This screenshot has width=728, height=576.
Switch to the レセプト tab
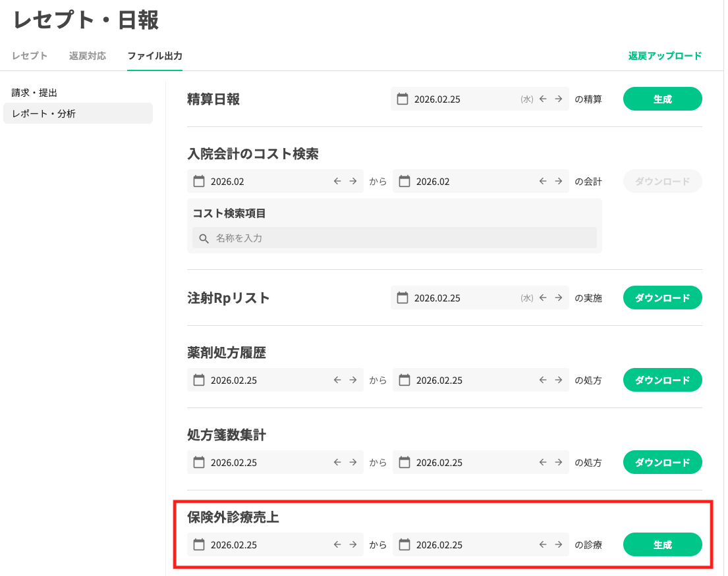pyautogui.click(x=30, y=56)
